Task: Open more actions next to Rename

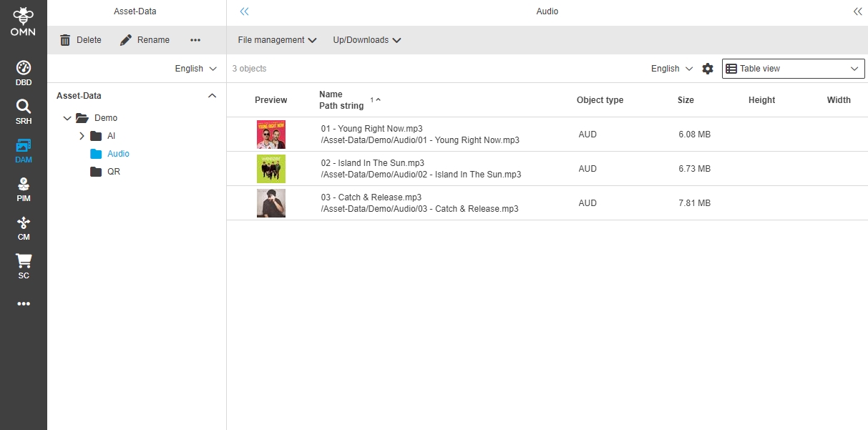Action: tap(195, 40)
